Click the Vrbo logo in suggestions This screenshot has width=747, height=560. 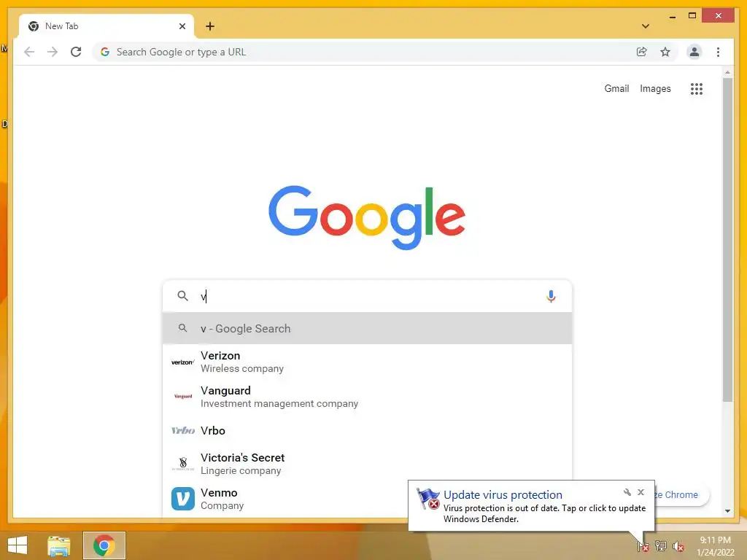coord(183,430)
